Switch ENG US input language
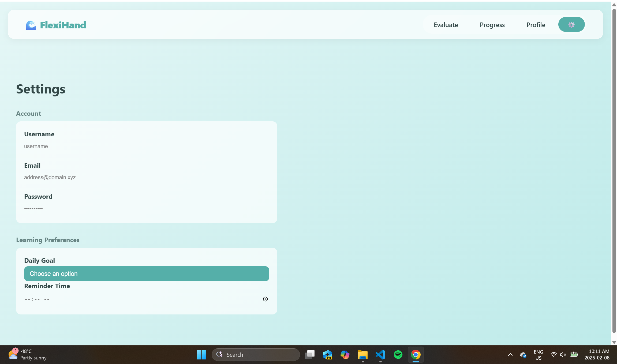 click(538, 355)
